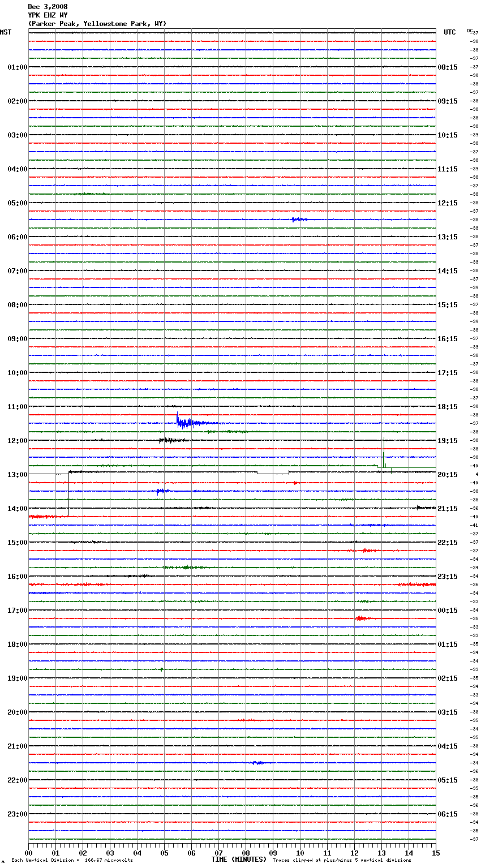Screen dimensions: 481x868
Task: Select the '02:00' MST time label
Action: click(17, 101)
